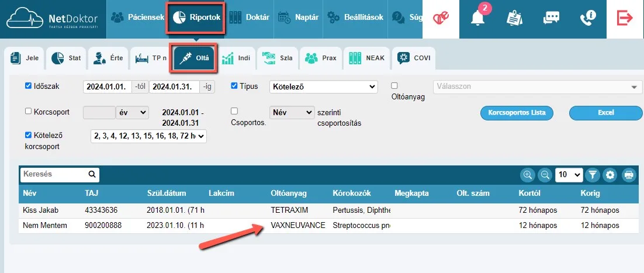Sort by the Szül.dátum column header

[x=167, y=193]
